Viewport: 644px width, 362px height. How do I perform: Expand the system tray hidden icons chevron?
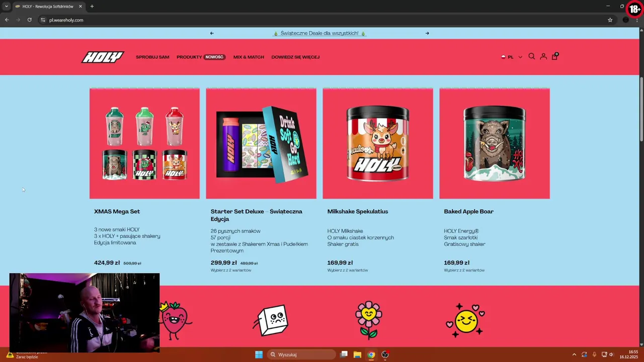[x=574, y=354]
